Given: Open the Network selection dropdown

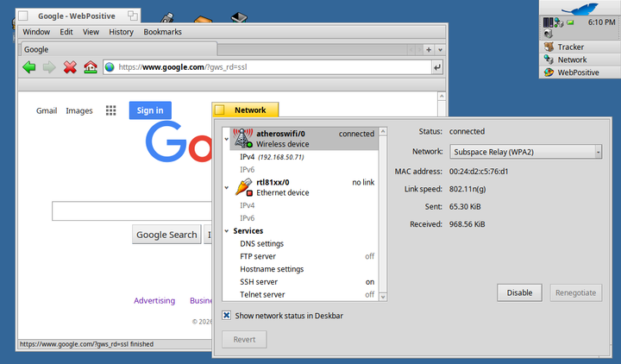Looking at the screenshot, I should (x=525, y=152).
